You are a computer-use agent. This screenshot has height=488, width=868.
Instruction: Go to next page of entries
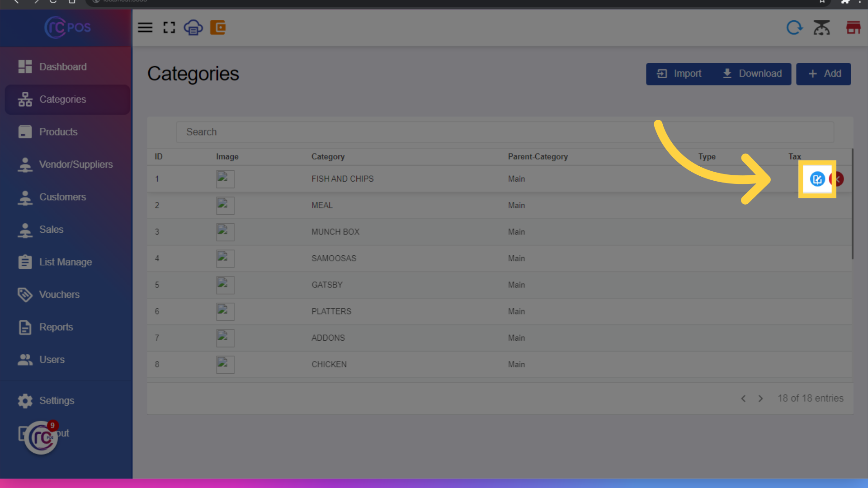(x=760, y=399)
